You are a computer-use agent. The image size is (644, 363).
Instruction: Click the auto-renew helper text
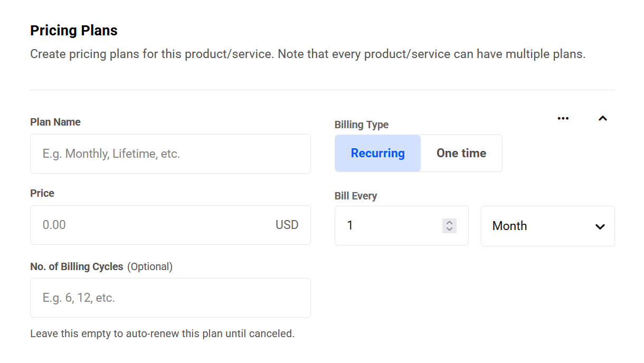[x=162, y=333]
